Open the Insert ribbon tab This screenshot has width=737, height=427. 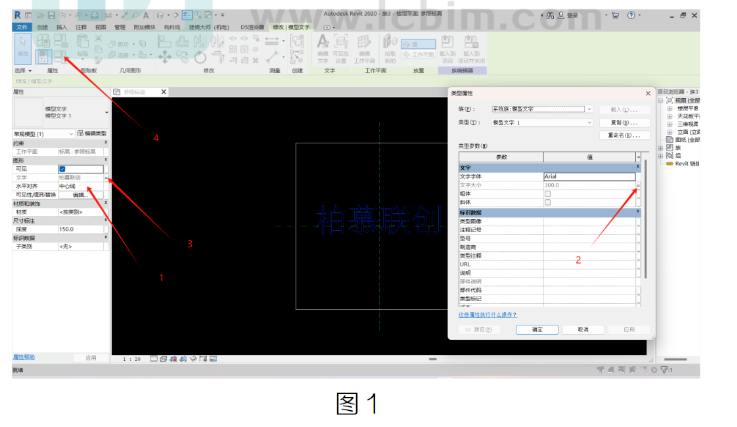[62, 27]
